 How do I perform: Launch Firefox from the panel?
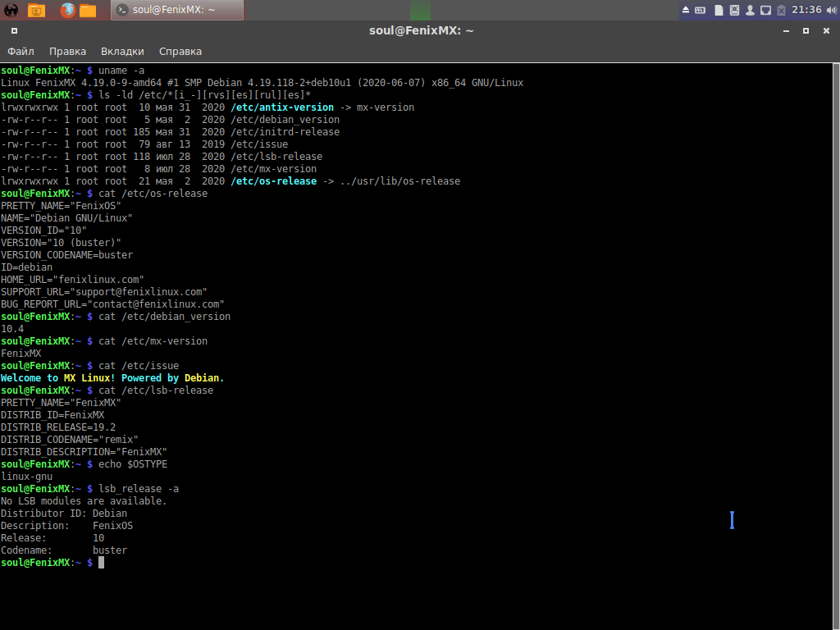67,10
